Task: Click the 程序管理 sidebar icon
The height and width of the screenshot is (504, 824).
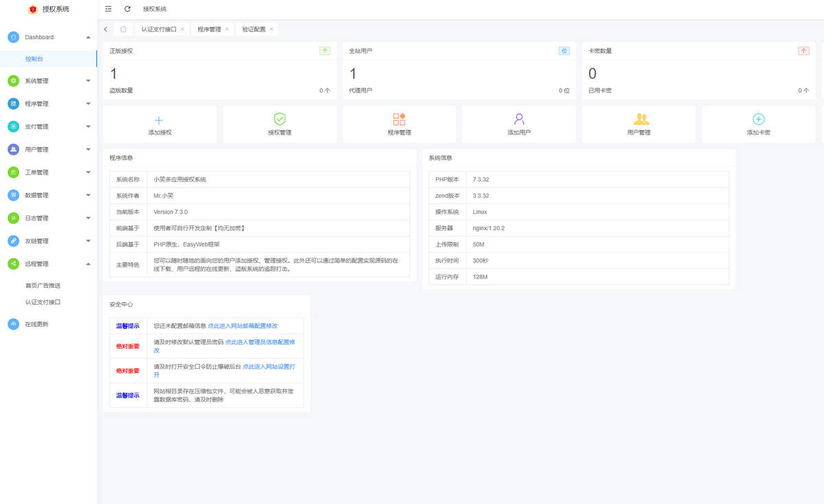Action: tap(13, 104)
